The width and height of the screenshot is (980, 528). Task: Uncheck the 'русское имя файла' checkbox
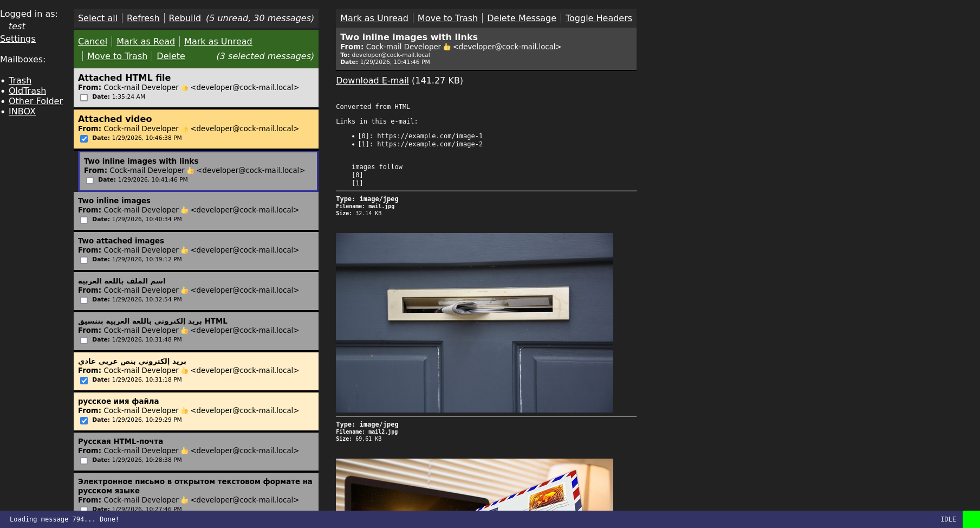(84, 420)
